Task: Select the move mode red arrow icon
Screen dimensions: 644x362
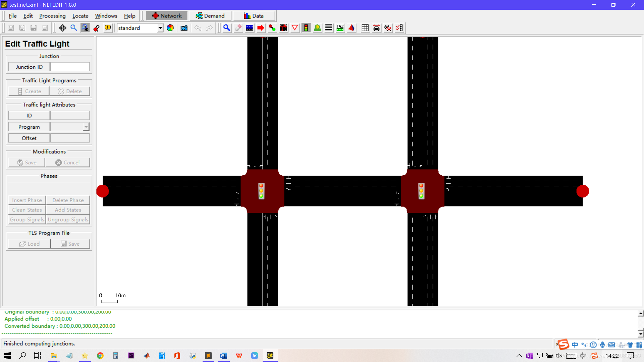Action: [261, 28]
